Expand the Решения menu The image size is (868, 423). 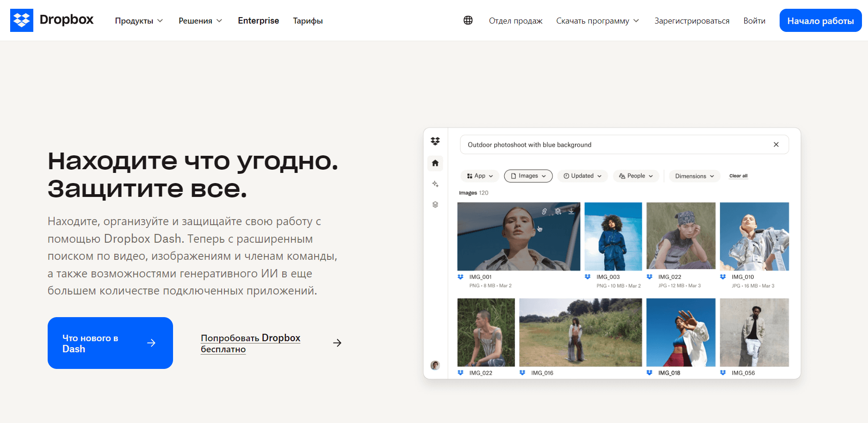[200, 21]
